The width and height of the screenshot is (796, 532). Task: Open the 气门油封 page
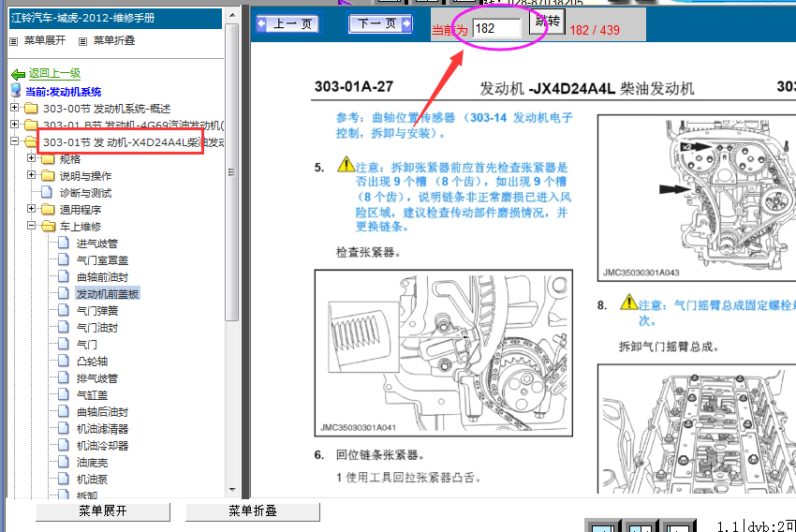(x=97, y=328)
